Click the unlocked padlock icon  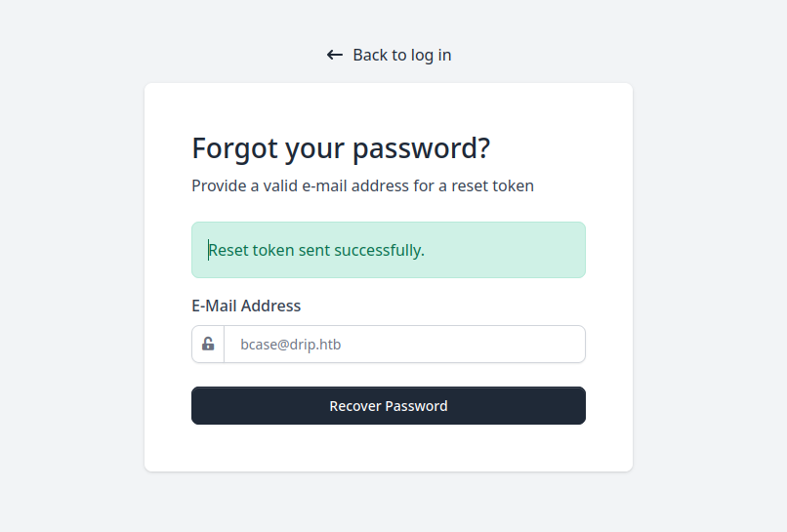(x=208, y=345)
